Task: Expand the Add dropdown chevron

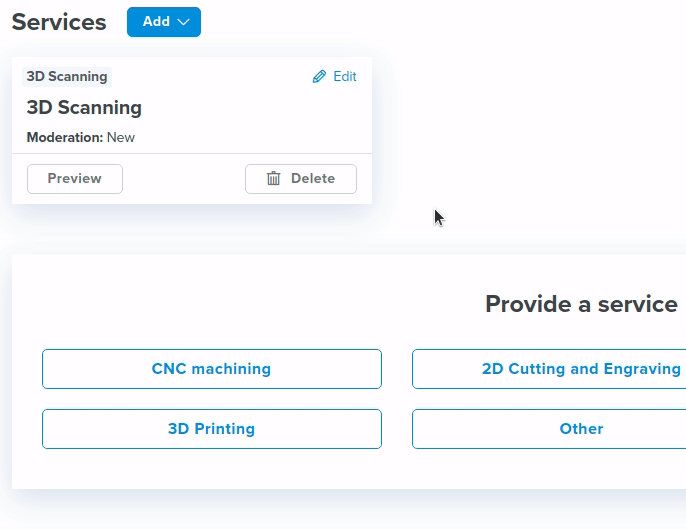Action: click(183, 22)
